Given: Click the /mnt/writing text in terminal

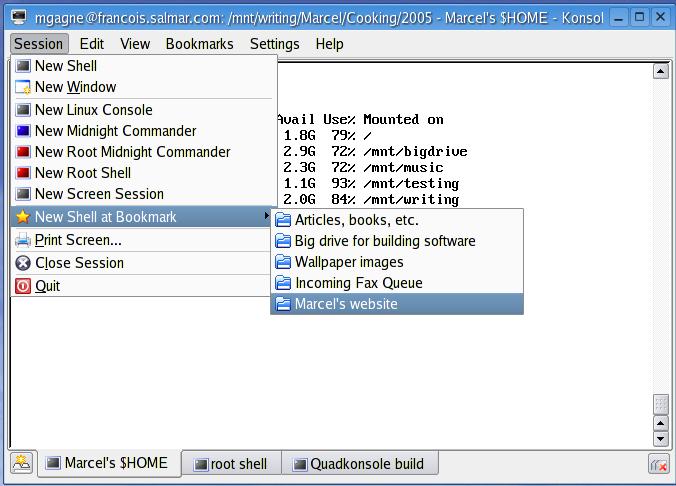Looking at the screenshot, I should [411, 200].
